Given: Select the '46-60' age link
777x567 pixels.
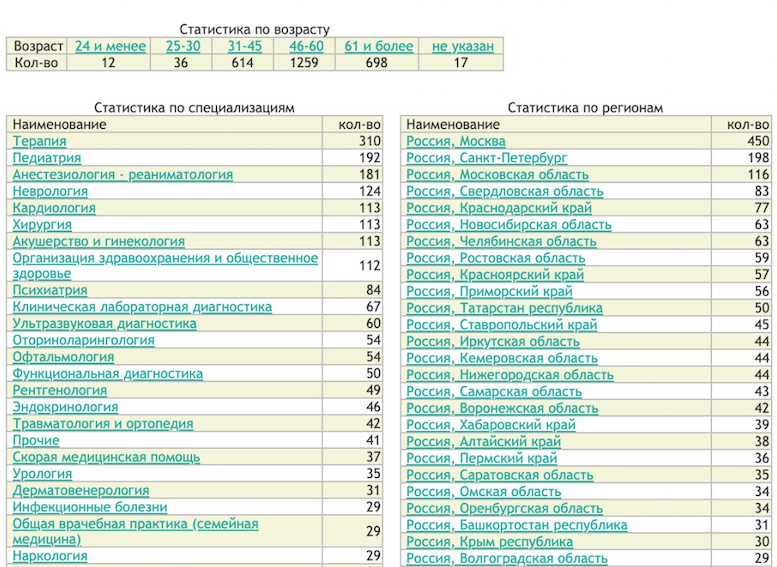Looking at the screenshot, I should tap(306, 46).
